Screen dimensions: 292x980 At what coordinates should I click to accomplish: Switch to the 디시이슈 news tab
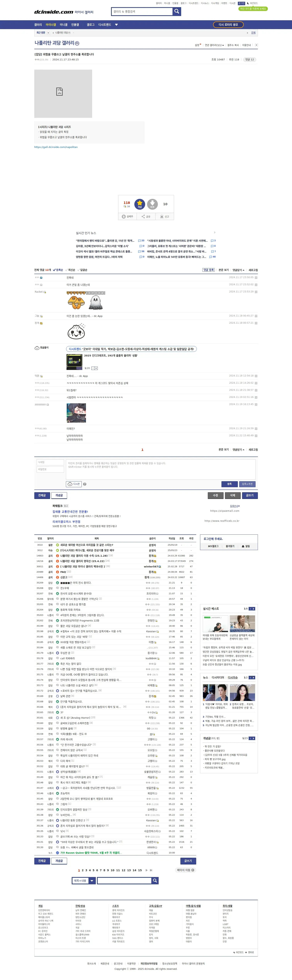click(x=233, y=678)
